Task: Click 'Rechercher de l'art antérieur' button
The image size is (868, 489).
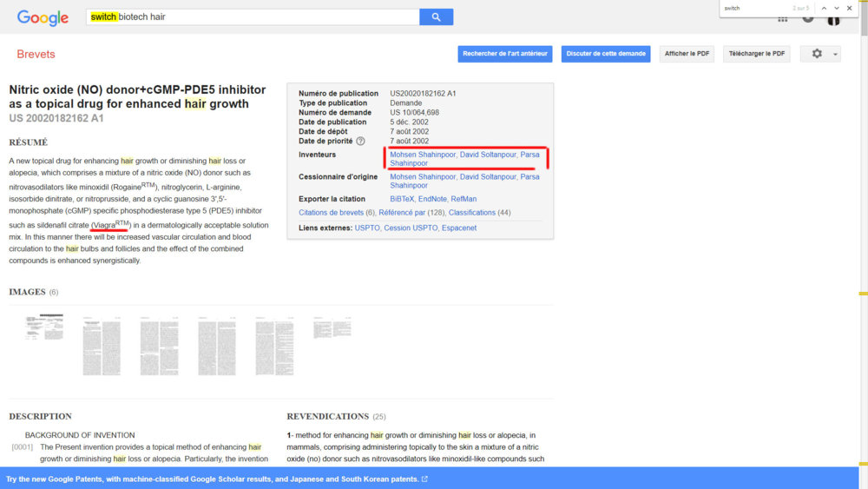Action: [x=506, y=54]
